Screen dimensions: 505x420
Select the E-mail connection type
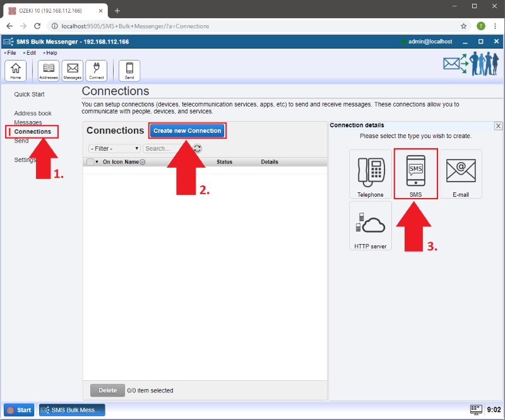point(461,174)
